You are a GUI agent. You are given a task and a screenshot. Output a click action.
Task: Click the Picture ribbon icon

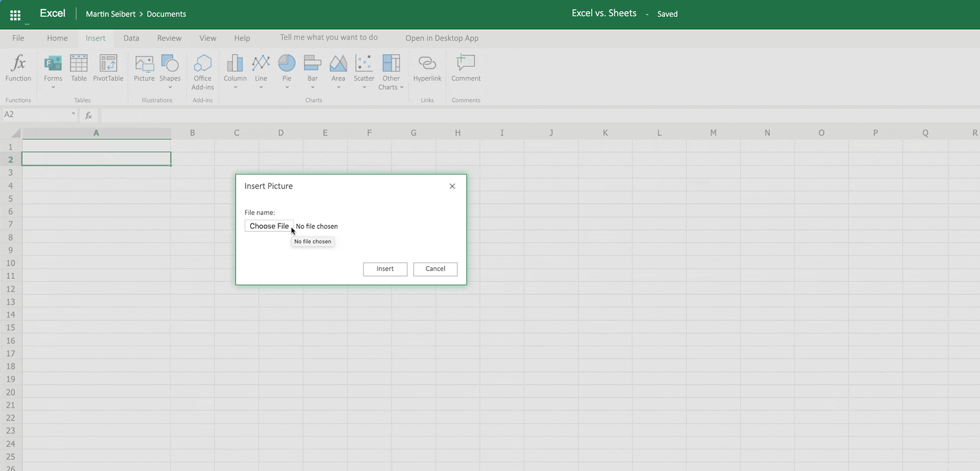point(144,63)
